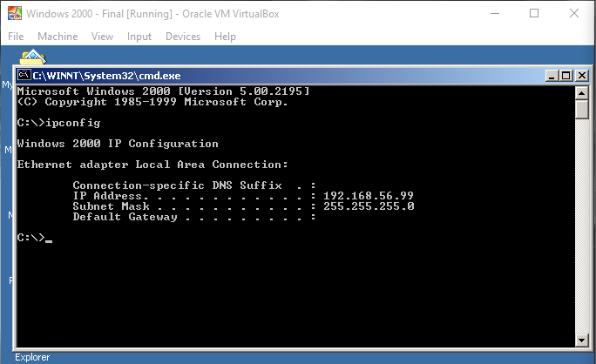Click the cmd.exe system menu icon

point(24,75)
